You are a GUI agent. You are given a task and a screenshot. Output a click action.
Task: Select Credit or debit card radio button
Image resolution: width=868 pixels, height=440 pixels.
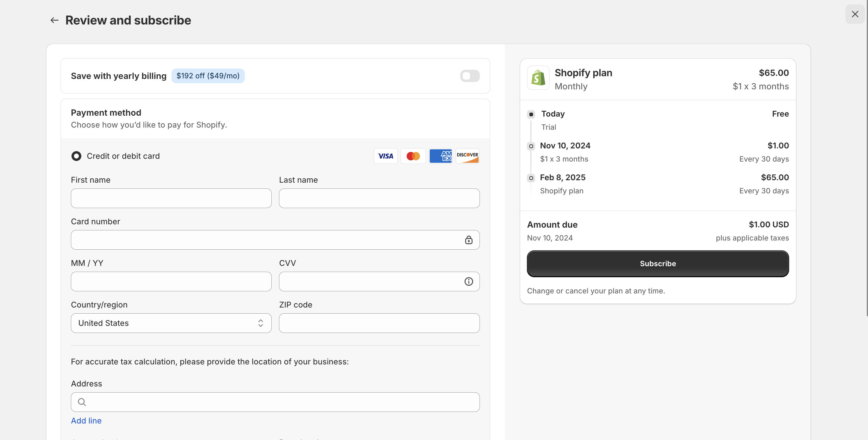76,156
